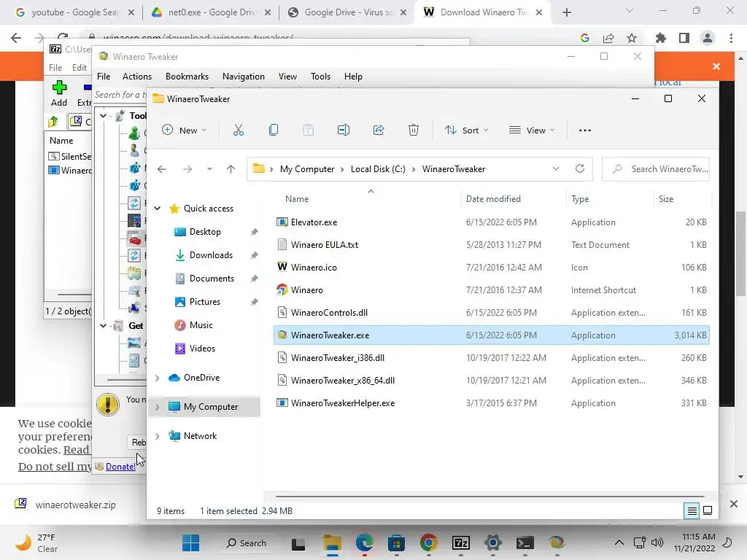Screen dimensions: 747x560
Task: Open 7-Zip from taskbar
Action: pyautogui.click(x=461, y=542)
